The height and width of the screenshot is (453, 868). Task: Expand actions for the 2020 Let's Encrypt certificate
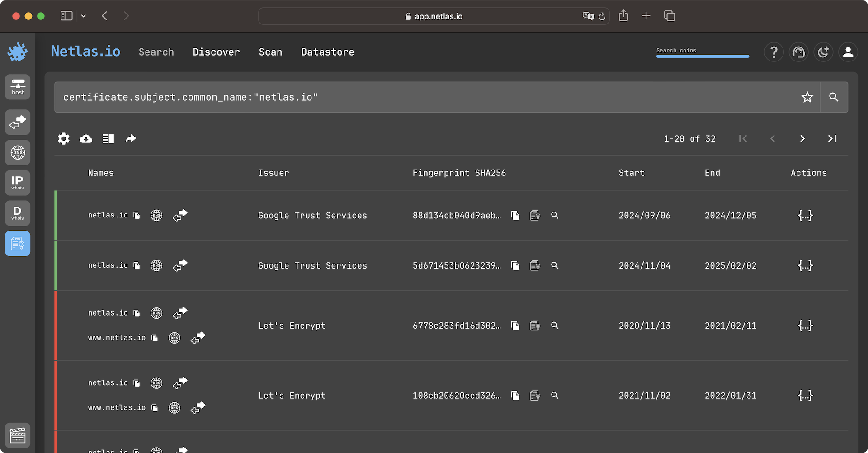point(805,325)
